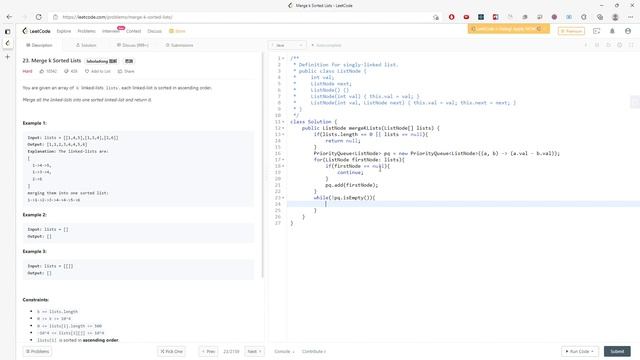
Task: Click the browser address bar URL
Action: point(117,17)
